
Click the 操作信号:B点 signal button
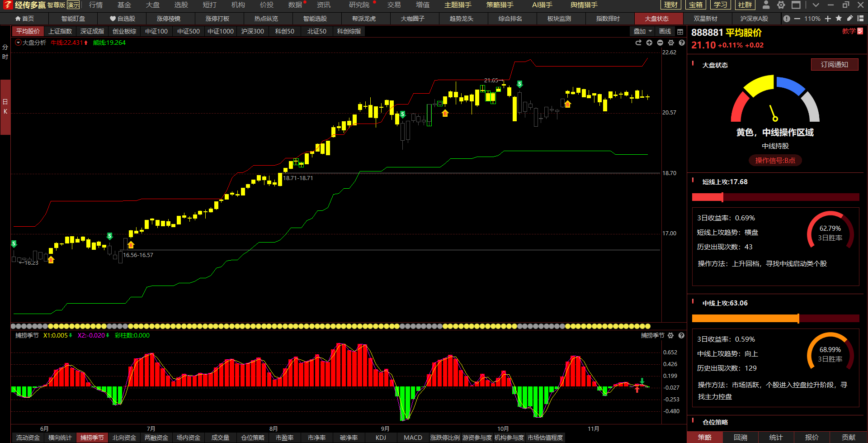tap(775, 161)
